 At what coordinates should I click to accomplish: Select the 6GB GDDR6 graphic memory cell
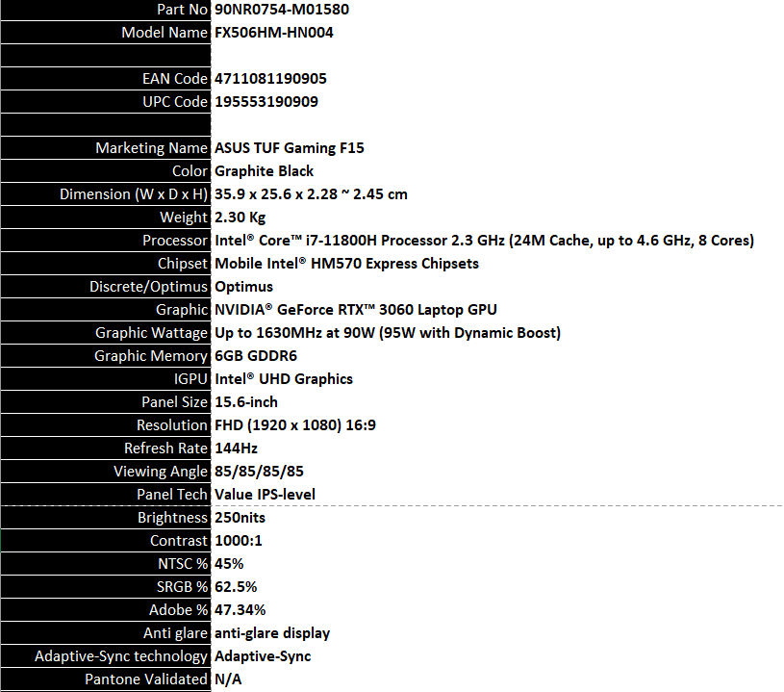point(255,356)
